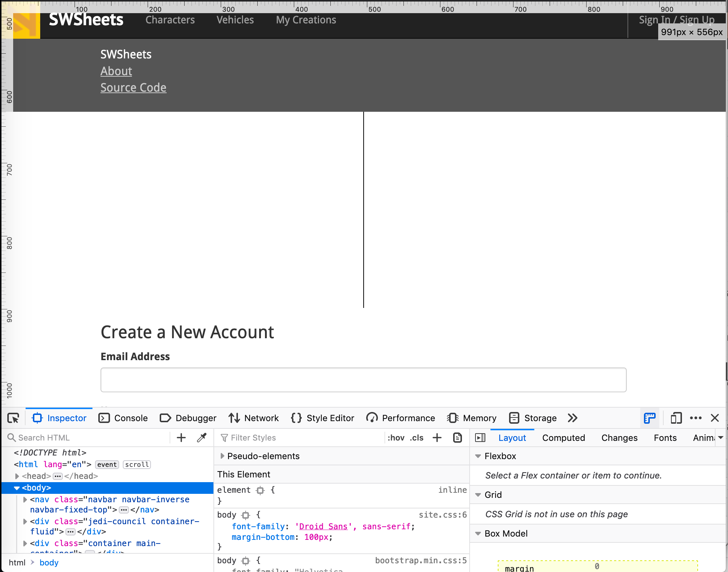Viewport: 728px width, 572px height.
Task: Open the DevTools customize menu
Action: click(x=696, y=418)
